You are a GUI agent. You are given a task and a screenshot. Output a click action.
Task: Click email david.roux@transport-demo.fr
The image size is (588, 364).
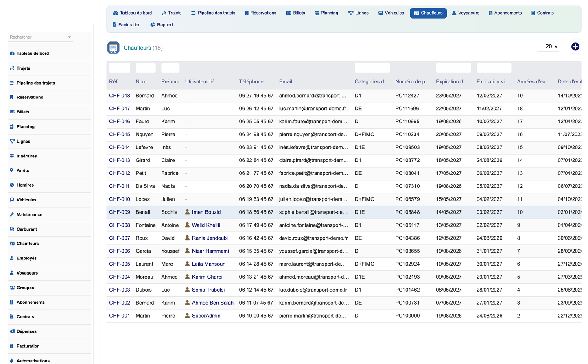pyautogui.click(x=313, y=238)
